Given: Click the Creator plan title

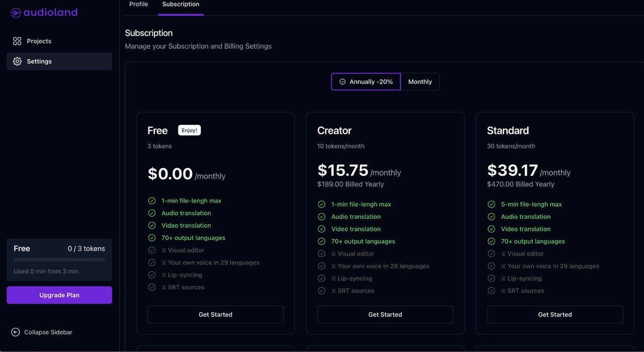Looking at the screenshot, I should (x=335, y=131).
